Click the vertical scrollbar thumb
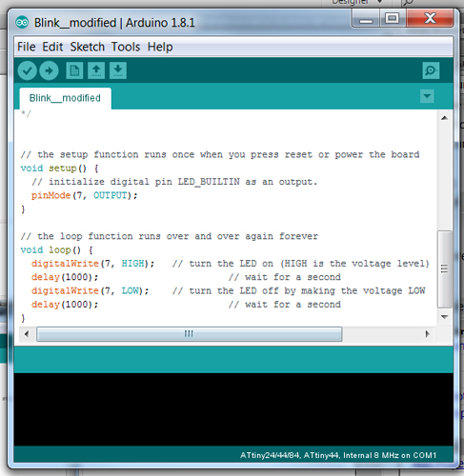This screenshot has height=476, width=464. (x=445, y=269)
